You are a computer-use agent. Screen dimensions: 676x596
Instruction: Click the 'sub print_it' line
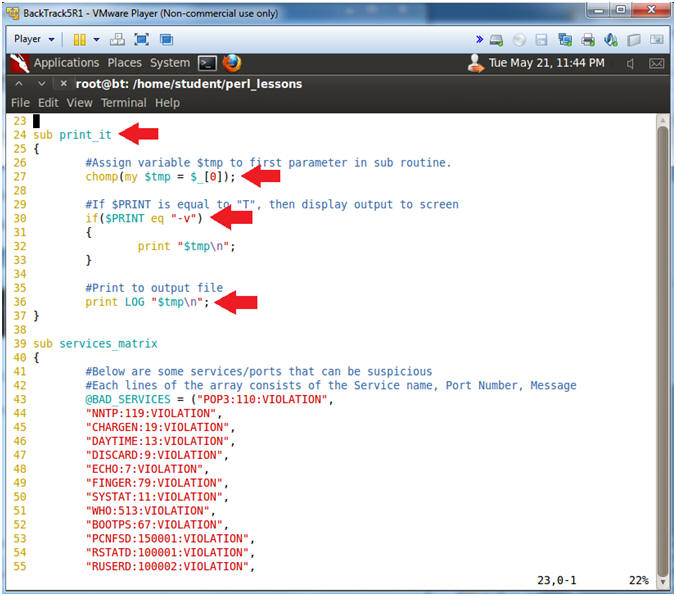[72, 135]
